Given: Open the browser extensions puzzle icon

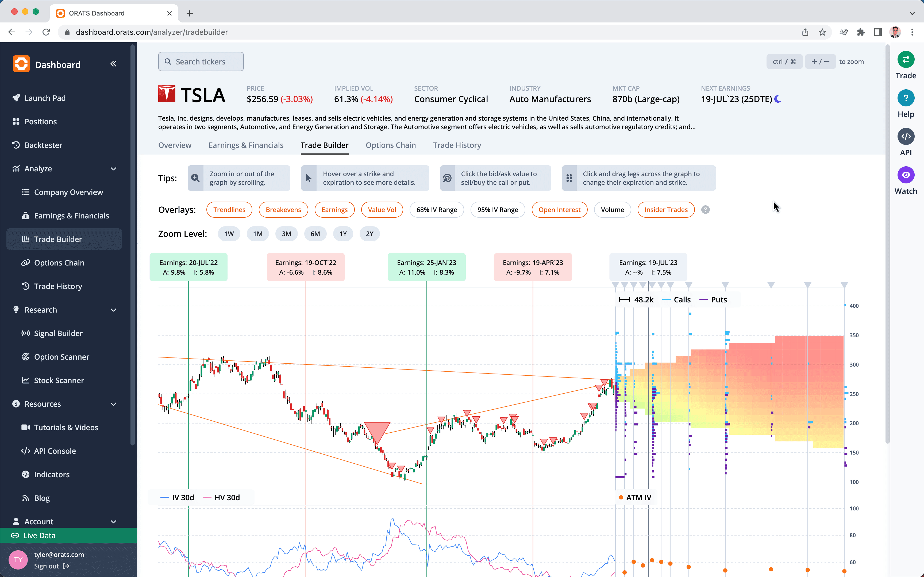Looking at the screenshot, I should (x=861, y=32).
